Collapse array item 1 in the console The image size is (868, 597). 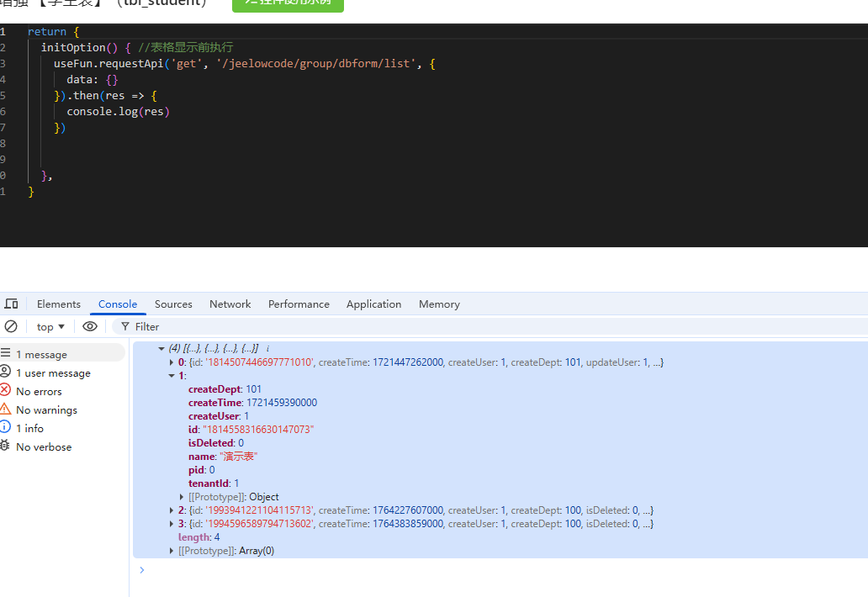(172, 376)
